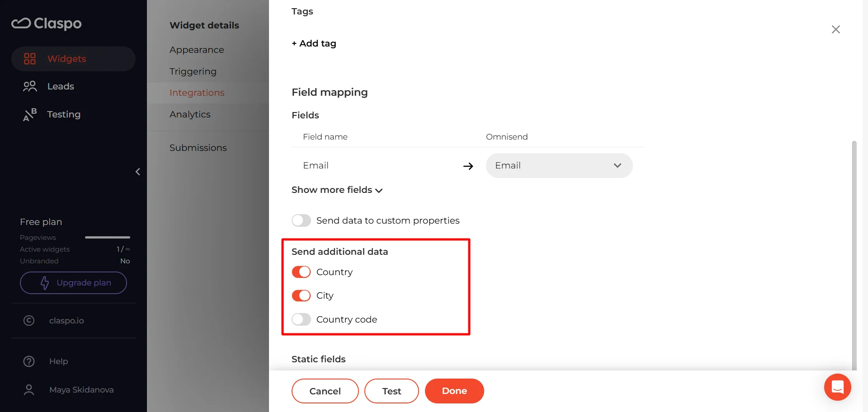Open Leads via the people icon
Screen dimensions: 868x412
(30, 86)
